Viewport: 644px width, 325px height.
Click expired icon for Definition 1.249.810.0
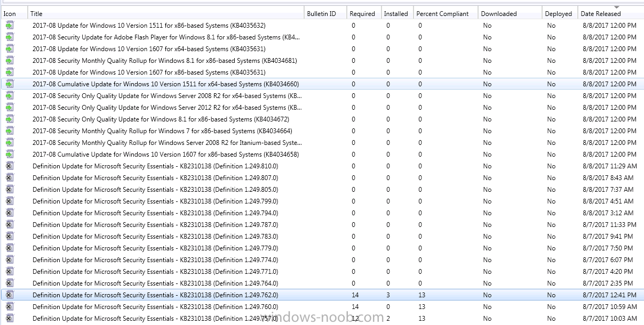[x=10, y=166]
